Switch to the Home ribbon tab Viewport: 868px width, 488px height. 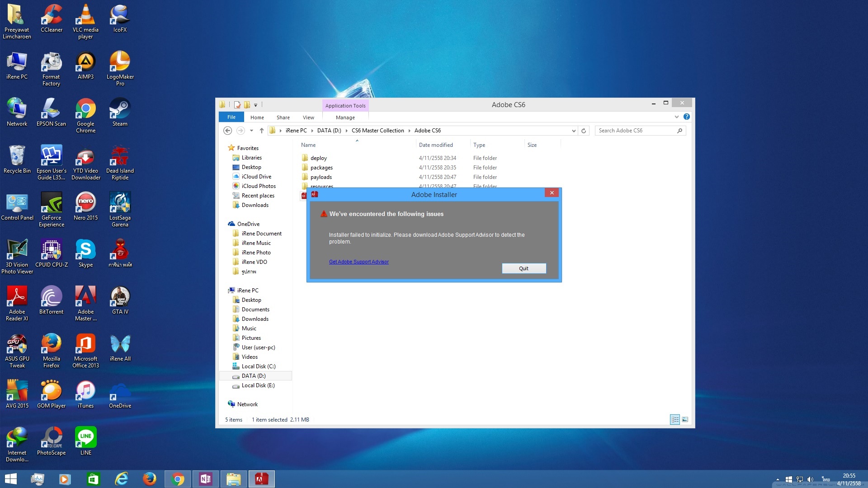[x=257, y=117]
